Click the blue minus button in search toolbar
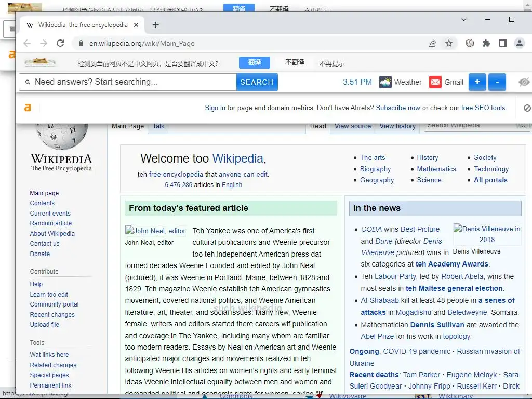Screen dimensions: 532x399 (497, 82)
